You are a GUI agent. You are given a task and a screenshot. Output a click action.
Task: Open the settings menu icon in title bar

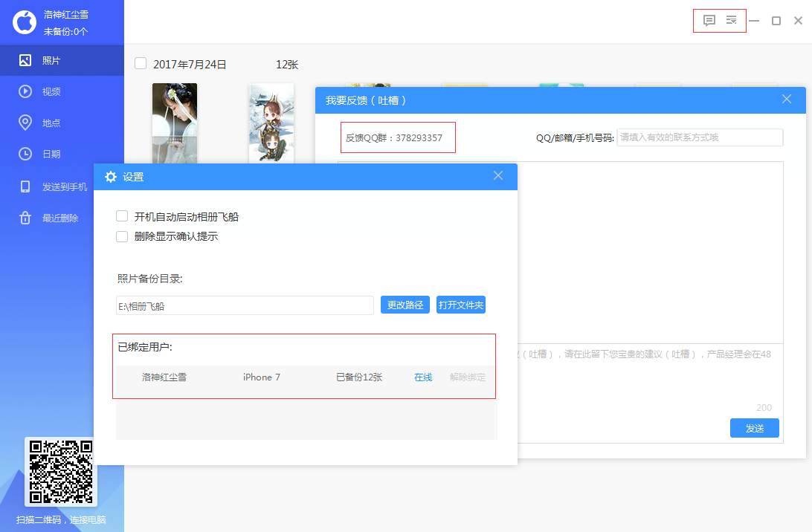pyautogui.click(x=731, y=20)
